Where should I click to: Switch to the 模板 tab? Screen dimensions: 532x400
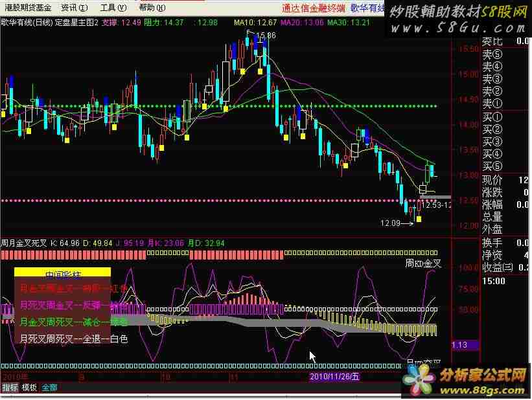pos(29,387)
